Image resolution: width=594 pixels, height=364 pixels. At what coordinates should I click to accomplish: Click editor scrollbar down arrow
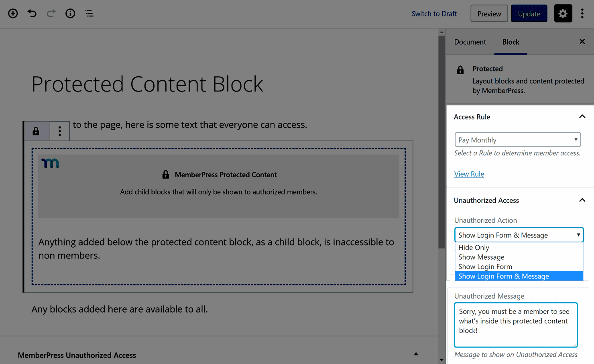click(441, 360)
